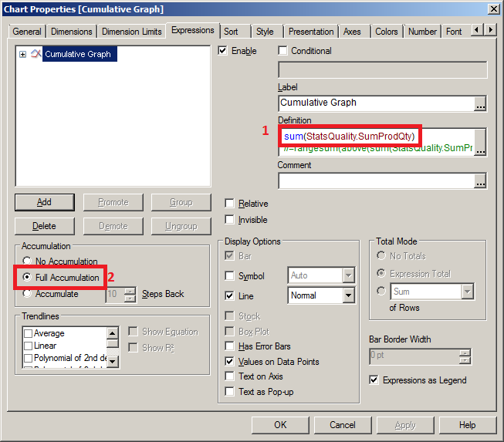The width and height of the screenshot is (504, 442).
Task: Select Accumulate steps back radio option
Action: pos(27,293)
